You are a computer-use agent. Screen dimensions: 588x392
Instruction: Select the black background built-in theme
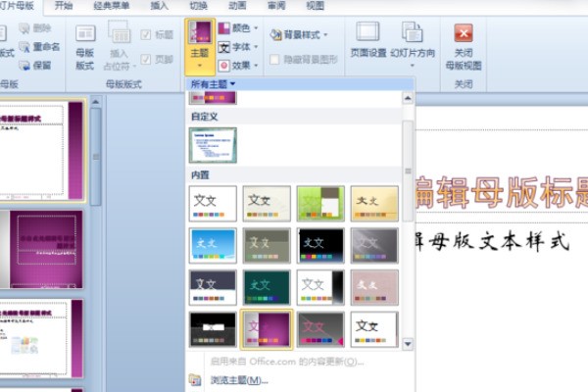click(320, 246)
